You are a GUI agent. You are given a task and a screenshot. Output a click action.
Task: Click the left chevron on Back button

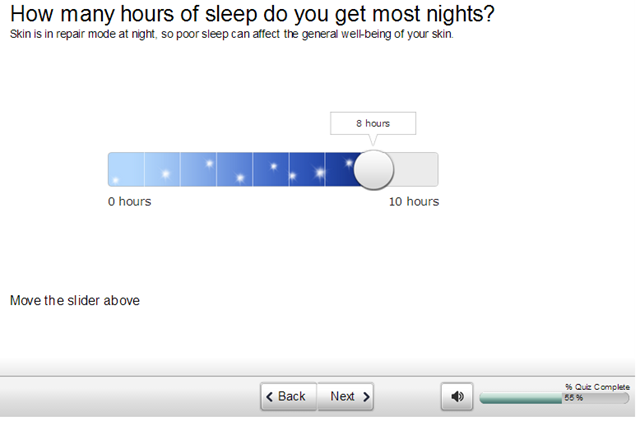(x=268, y=397)
